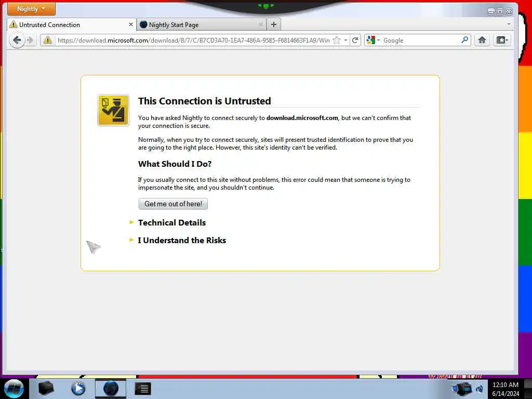
Task: Open the Bookmarks menu button
Action: click(502, 40)
